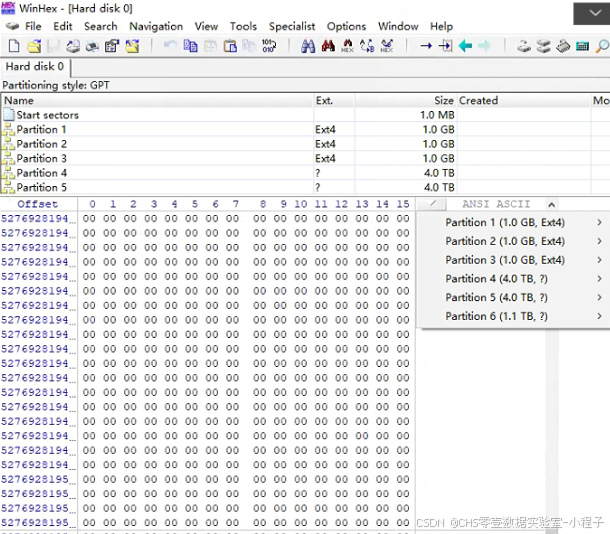Open the Navigation menu
This screenshot has height=534, width=610.
point(156,26)
